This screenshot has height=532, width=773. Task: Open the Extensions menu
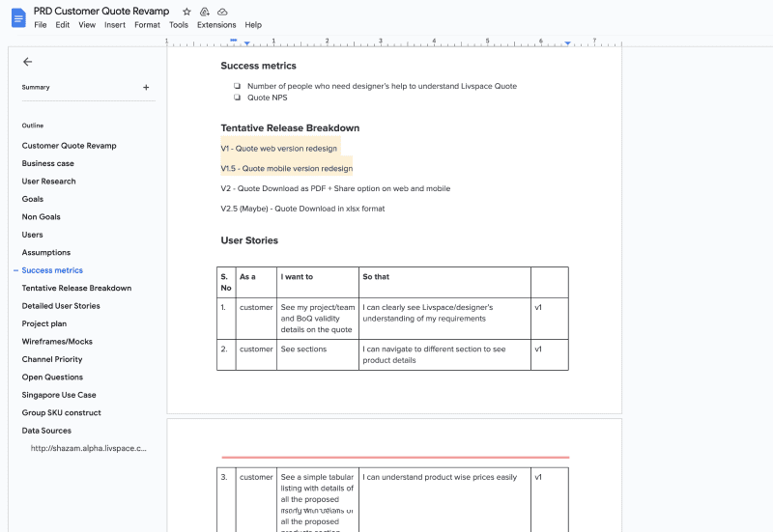216,25
